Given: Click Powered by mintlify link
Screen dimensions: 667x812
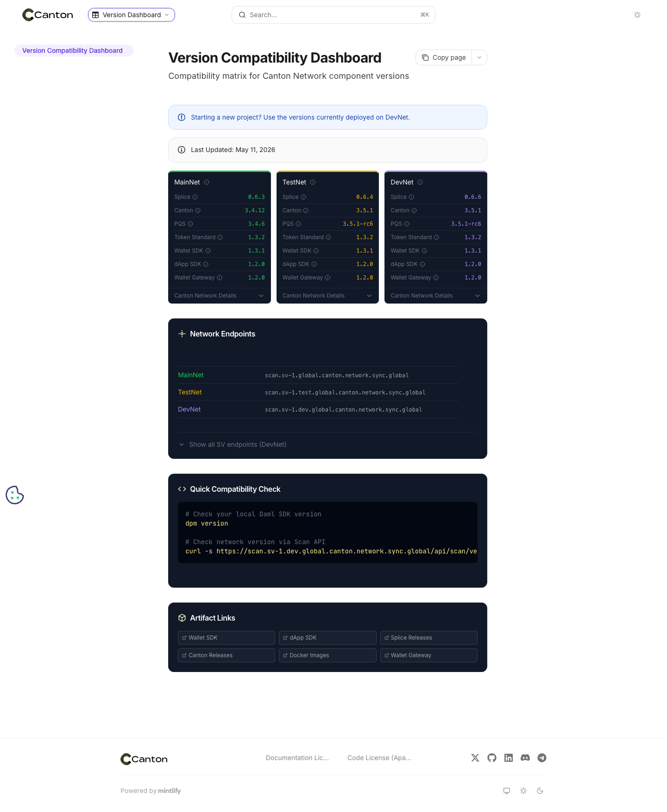Looking at the screenshot, I should 151,791.
